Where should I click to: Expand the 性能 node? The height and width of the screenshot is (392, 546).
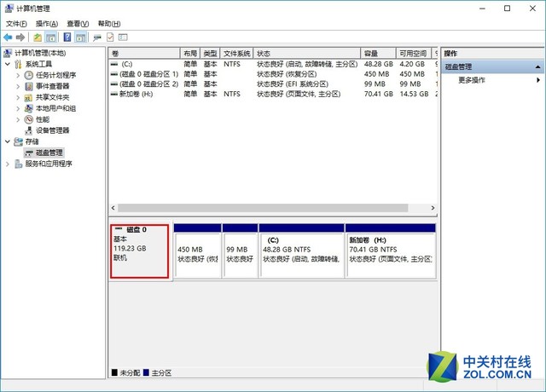click(x=18, y=119)
